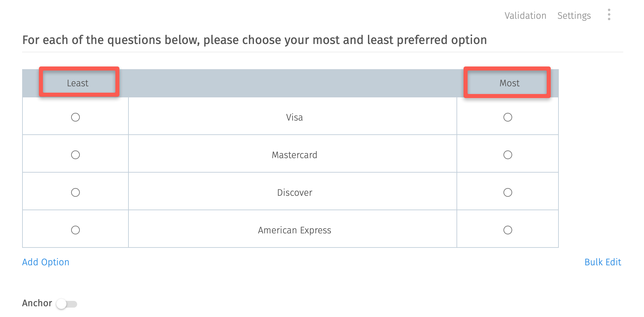This screenshot has width=644, height=317.
Task: Select the Most radio button for Visa
Action: tap(508, 117)
